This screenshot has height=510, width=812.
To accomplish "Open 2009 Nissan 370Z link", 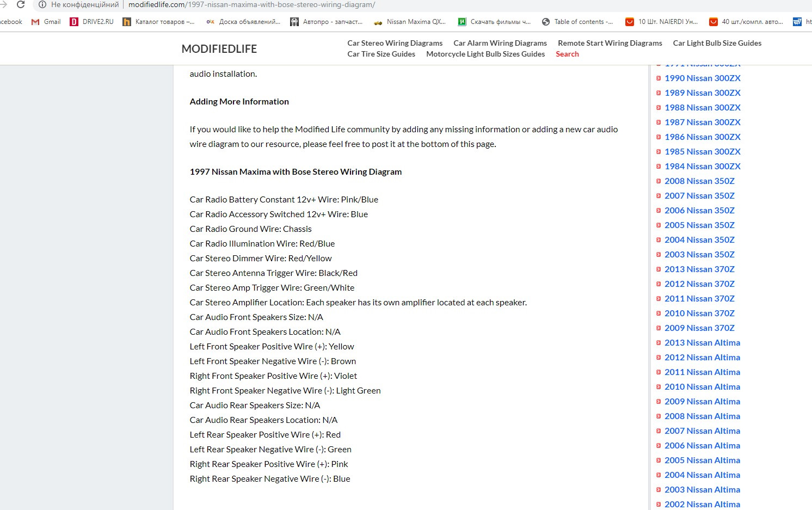I will [x=699, y=328].
